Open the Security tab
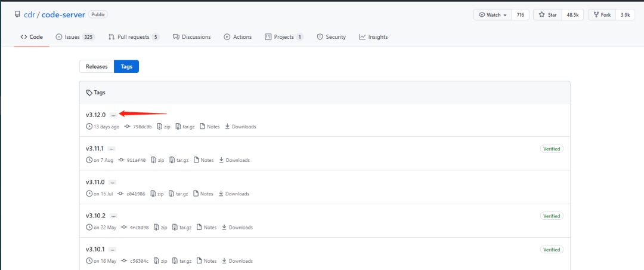Viewport: 644px width, 270px height. click(332, 37)
